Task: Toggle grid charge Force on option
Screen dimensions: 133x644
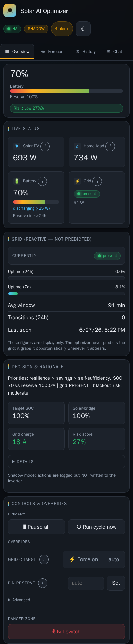Action: (84, 559)
